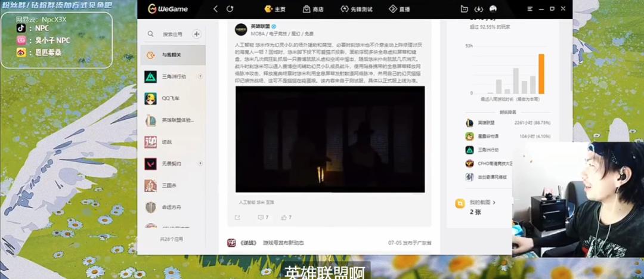The height and width of the screenshot is (279, 644).
Task: Open the 主页 home tab
Action: point(275,8)
